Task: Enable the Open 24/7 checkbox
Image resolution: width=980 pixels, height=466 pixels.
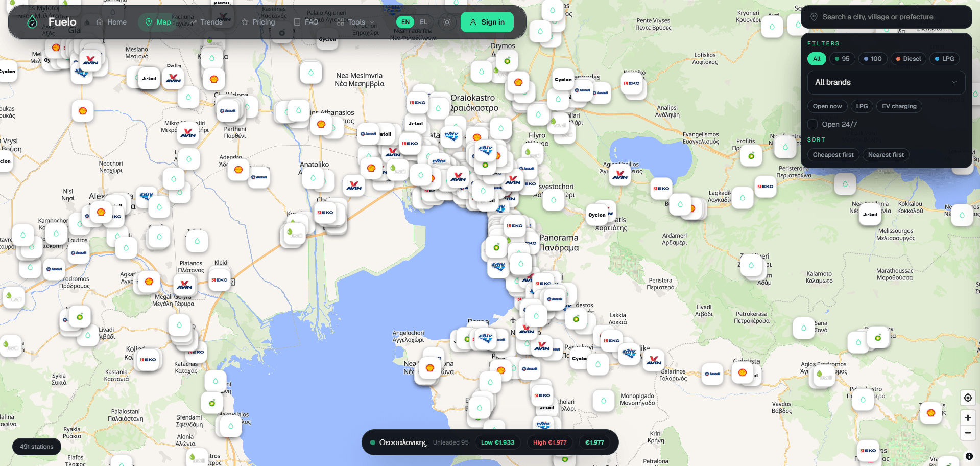Action: pos(812,124)
